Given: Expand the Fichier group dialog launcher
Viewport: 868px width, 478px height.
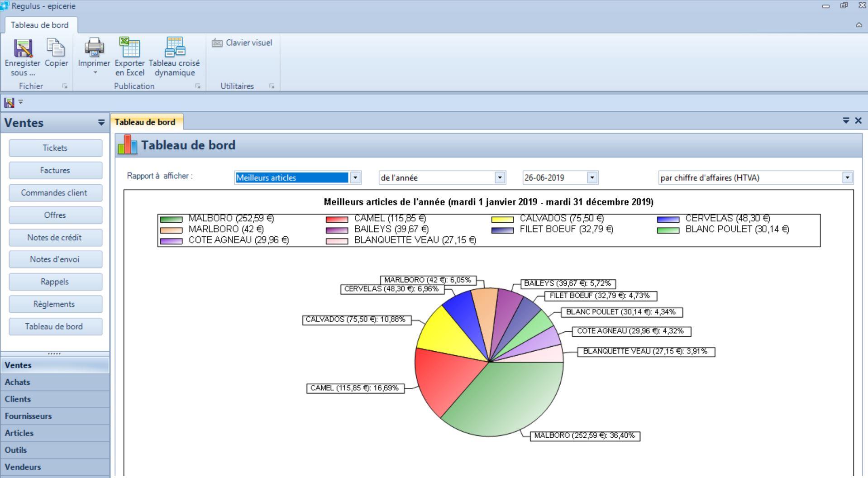Looking at the screenshot, I should click(x=65, y=86).
